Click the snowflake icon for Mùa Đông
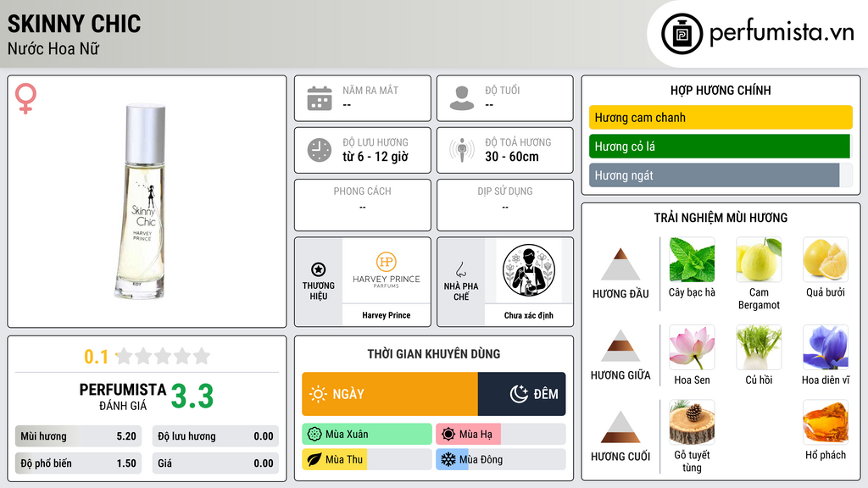This screenshot has height=488, width=868. click(448, 459)
